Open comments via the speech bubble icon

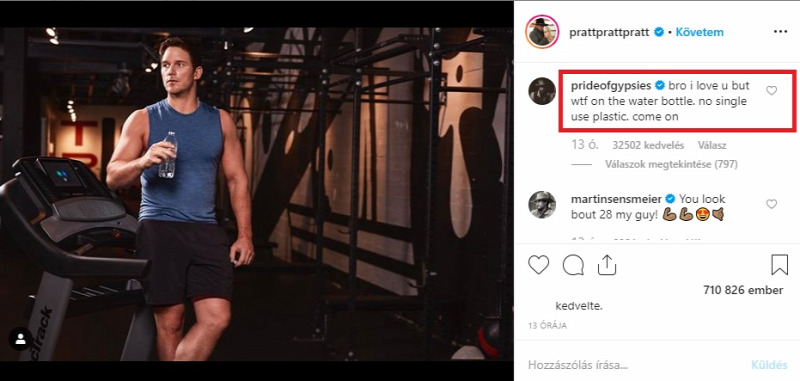point(573,265)
